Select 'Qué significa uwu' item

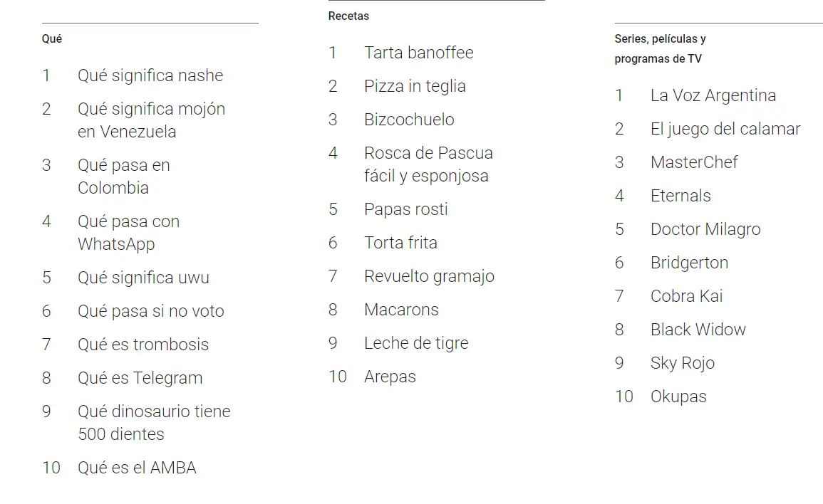pos(143,278)
